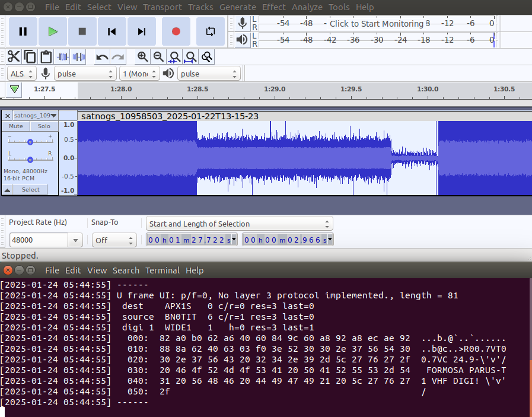This screenshot has width=532, height=417.
Task: Open Audacity Effect menu
Action: [x=274, y=7]
